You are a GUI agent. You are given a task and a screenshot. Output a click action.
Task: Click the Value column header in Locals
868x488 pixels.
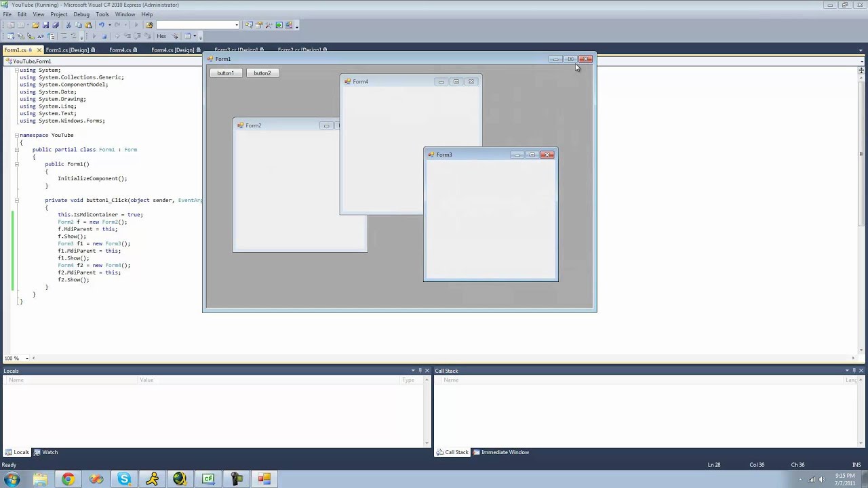269,380
